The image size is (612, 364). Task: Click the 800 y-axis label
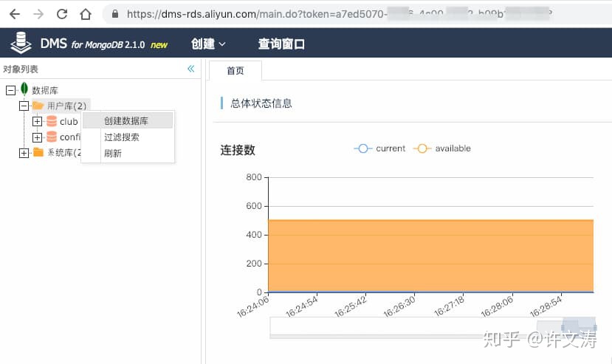pos(254,177)
